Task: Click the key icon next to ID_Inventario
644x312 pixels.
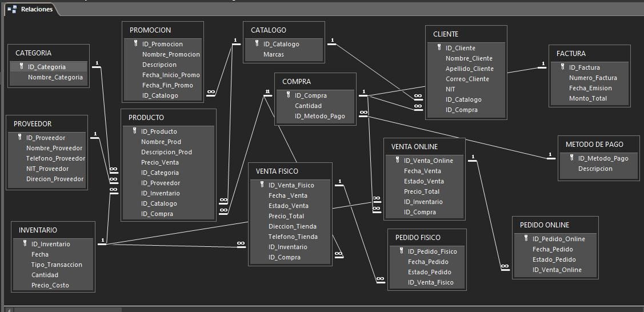Action: coord(25,243)
